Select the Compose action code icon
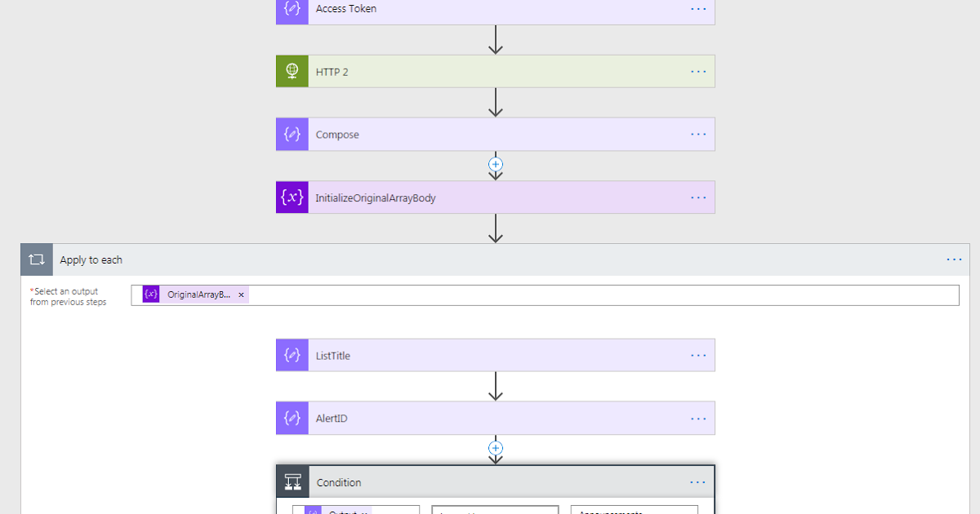 coord(292,134)
